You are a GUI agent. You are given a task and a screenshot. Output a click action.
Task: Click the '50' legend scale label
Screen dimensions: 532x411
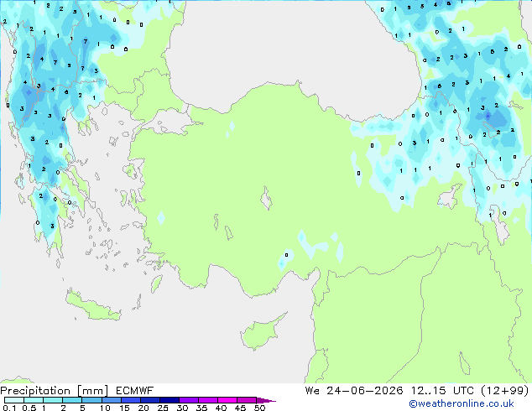pyautogui.click(x=259, y=408)
